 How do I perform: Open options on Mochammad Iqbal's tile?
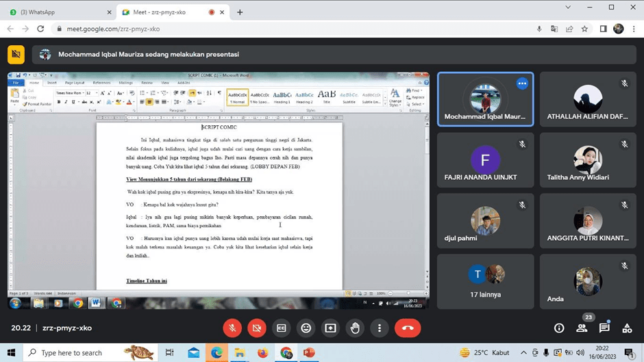(x=522, y=83)
